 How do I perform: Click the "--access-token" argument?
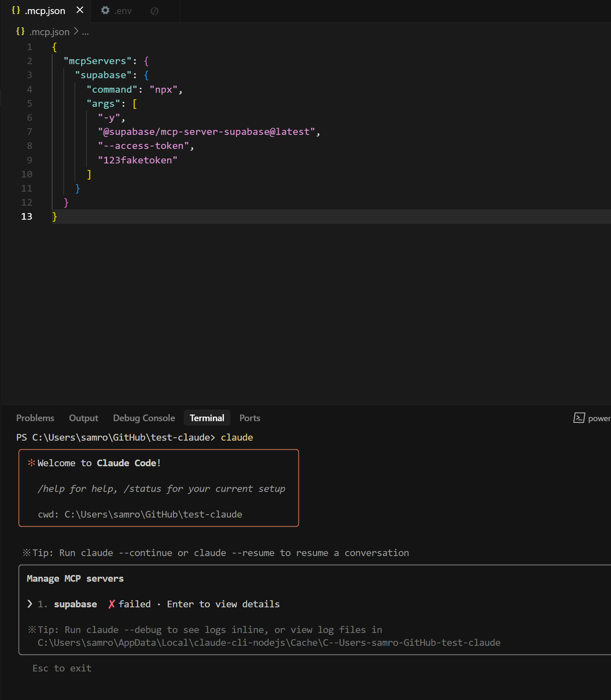coord(143,146)
